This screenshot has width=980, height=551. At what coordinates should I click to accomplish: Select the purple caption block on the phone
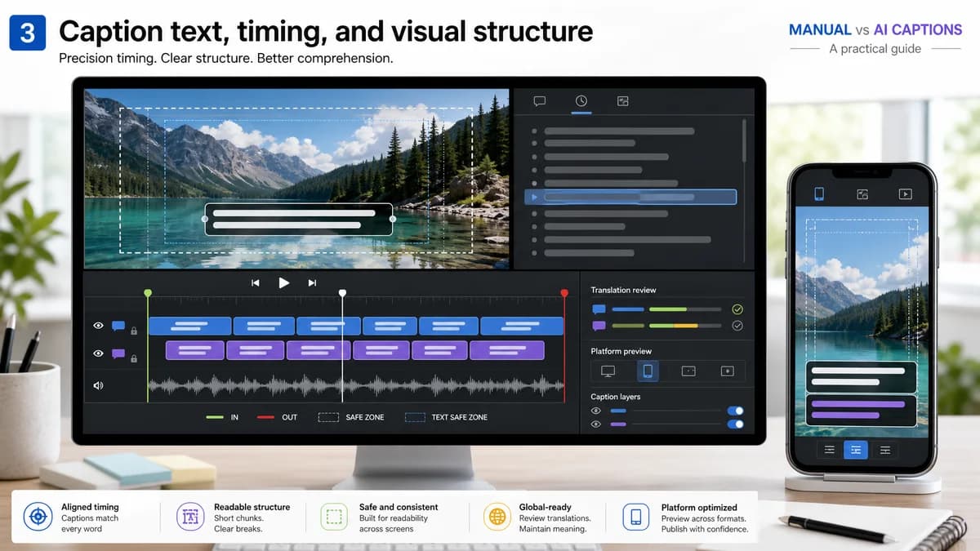(x=861, y=410)
